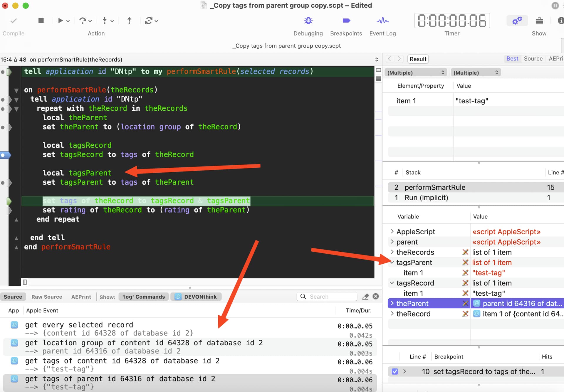Open the Breakpoints panel icon

346,21
